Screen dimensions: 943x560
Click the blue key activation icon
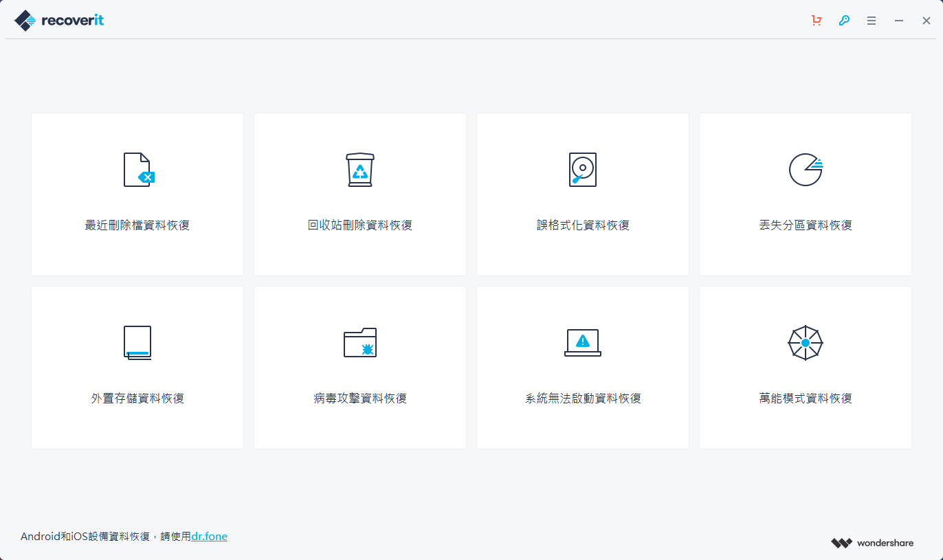coord(844,20)
